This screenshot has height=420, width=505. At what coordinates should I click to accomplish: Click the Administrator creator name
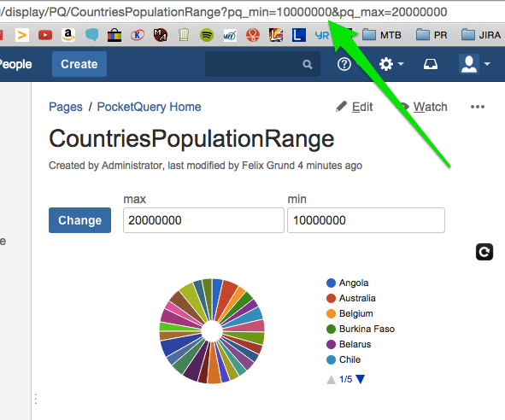[x=132, y=166]
